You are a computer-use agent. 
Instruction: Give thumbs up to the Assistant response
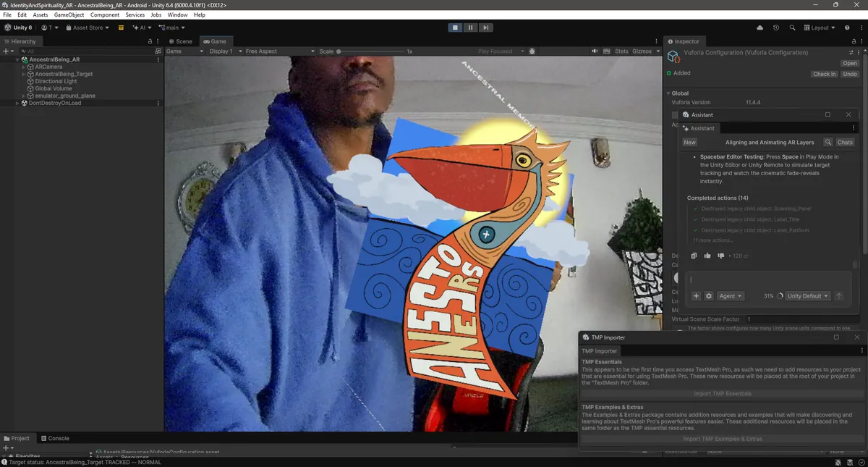(707, 256)
